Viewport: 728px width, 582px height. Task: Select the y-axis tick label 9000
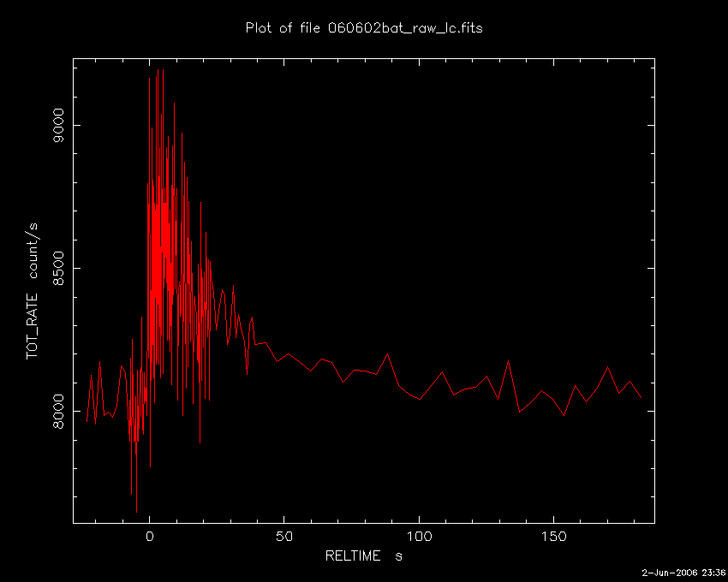(59, 125)
